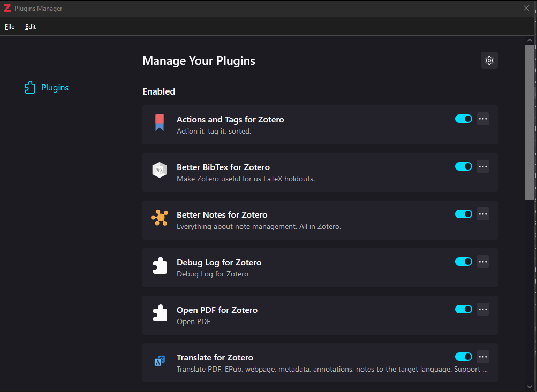
Task: Click 'Everything about note management' description
Action: click(x=259, y=226)
